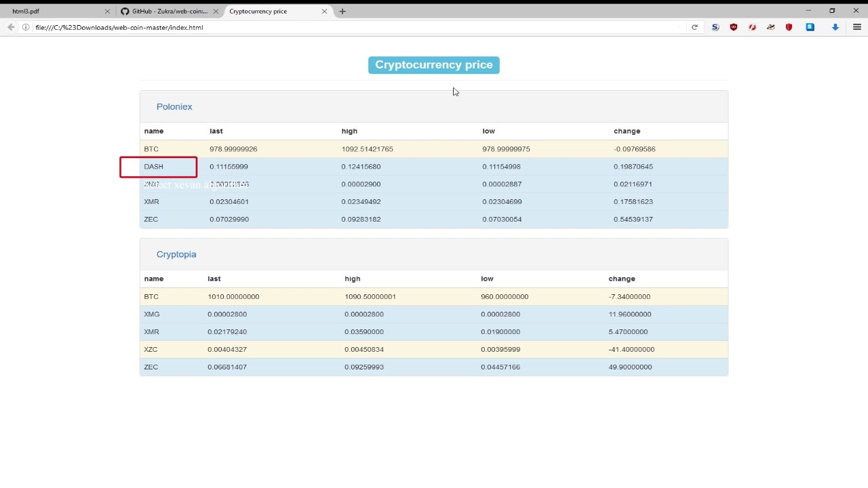Screen dimensions: 868x488
Task: Click XMG change value 11.96000000
Action: 630,314
